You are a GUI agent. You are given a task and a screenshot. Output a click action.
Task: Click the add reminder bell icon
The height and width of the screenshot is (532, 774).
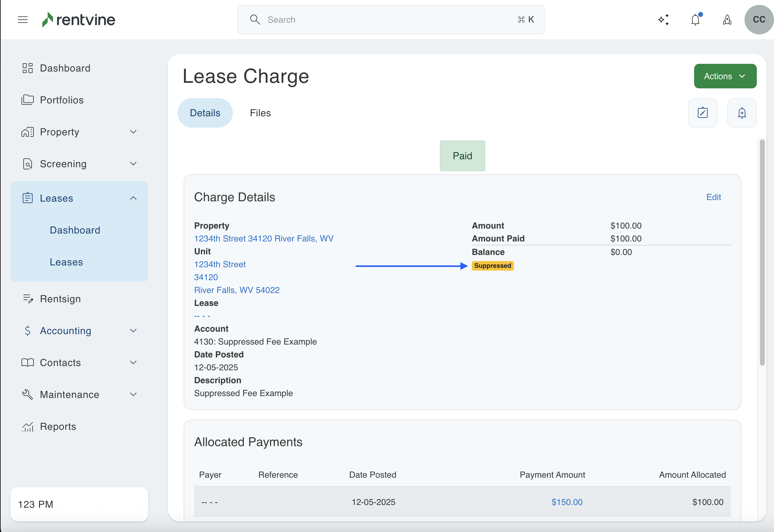[742, 113]
